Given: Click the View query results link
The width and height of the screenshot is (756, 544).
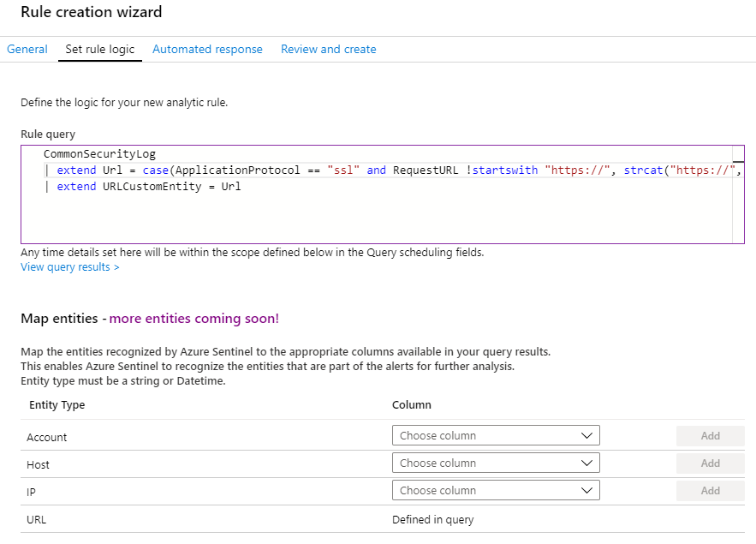Looking at the screenshot, I should [70, 267].
